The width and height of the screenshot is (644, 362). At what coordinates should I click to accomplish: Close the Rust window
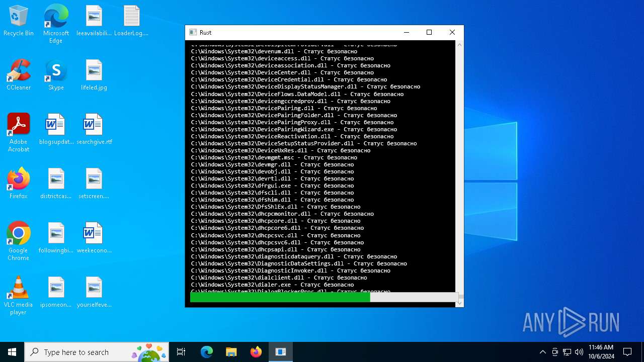point(452,32)
